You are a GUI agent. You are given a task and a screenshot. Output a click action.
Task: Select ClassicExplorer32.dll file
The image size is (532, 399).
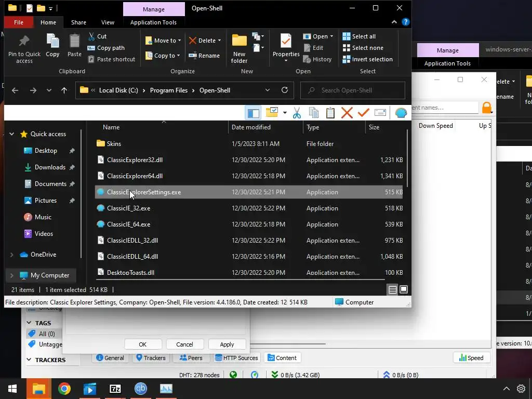(249, 160)
